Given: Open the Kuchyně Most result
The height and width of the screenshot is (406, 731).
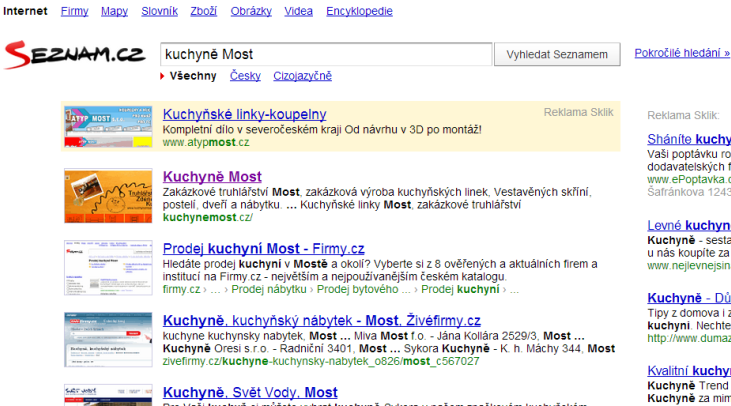Looking at the screenshot, I should 212,177.
